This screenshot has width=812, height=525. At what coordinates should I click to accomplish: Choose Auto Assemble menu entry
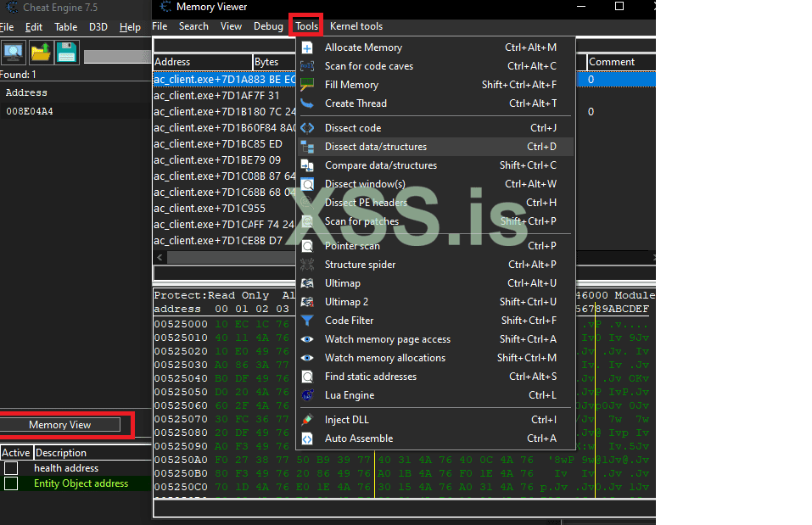pos(435,438)
